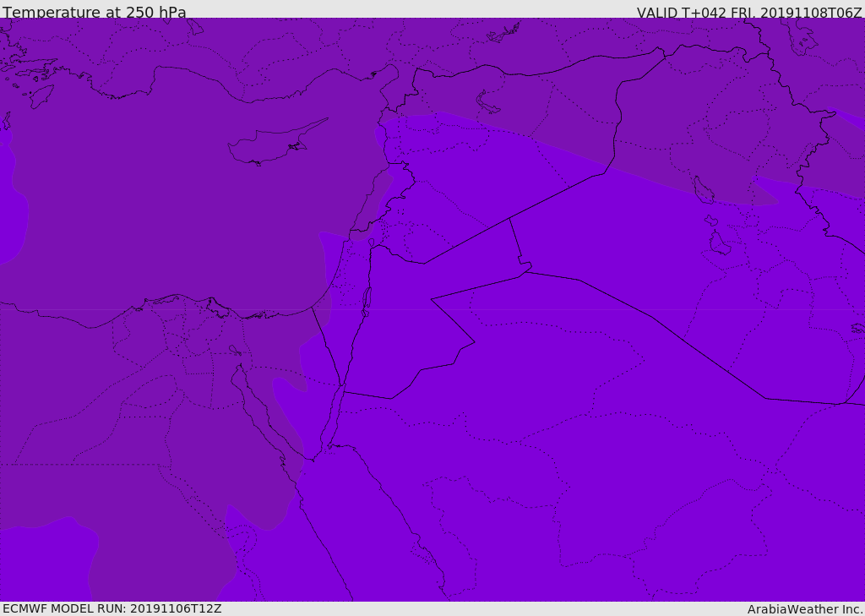Screen dimensions: 865x616
Task: Click the 'Temperature at 250 hPa' title text
Action: tap(95, 12)
